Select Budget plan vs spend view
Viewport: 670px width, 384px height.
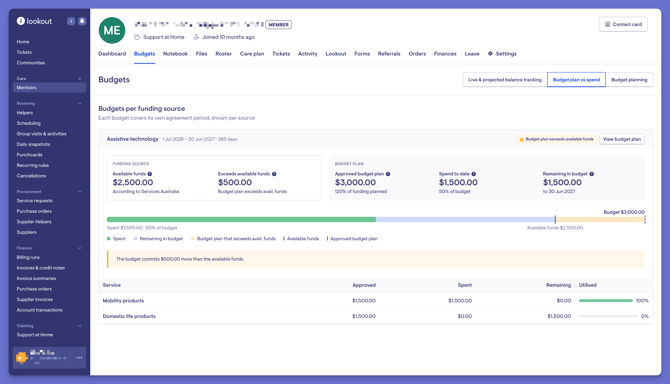(576, 80)
